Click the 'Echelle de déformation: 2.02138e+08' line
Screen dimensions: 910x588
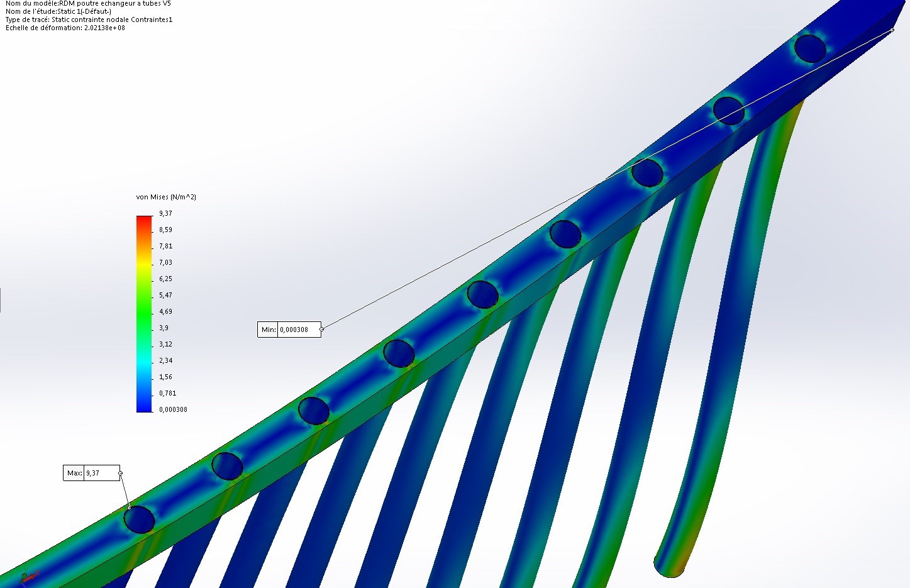point(65,28)
